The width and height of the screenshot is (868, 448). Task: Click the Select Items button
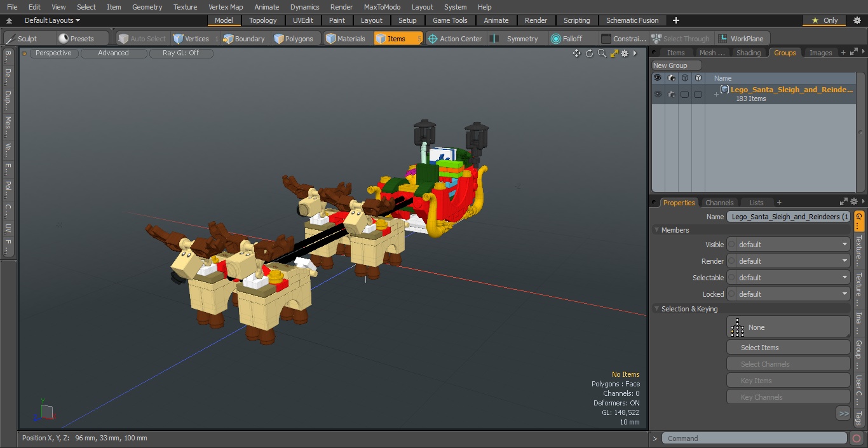pyautogui.click(x=788, y=348)
